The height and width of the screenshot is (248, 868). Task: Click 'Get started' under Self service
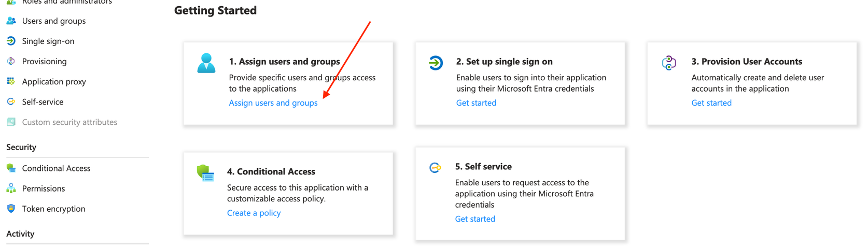[x=475, y=219]
